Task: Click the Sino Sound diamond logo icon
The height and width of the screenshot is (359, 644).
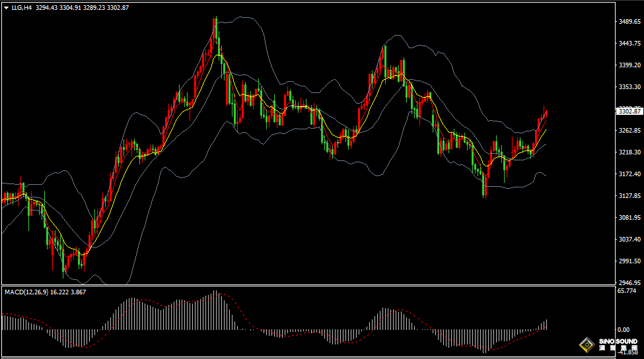Action: click(585, 344)
